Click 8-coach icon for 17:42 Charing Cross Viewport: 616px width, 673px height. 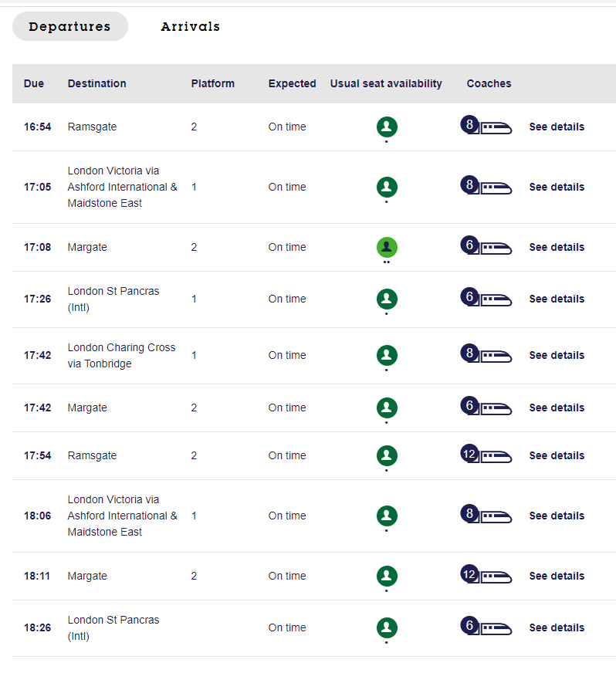click(486, 355)
